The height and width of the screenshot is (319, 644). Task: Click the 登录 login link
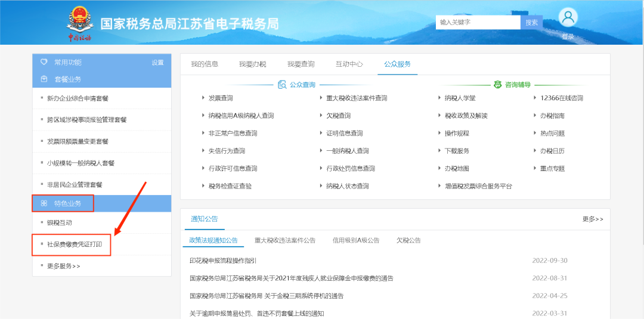(568, 37)
